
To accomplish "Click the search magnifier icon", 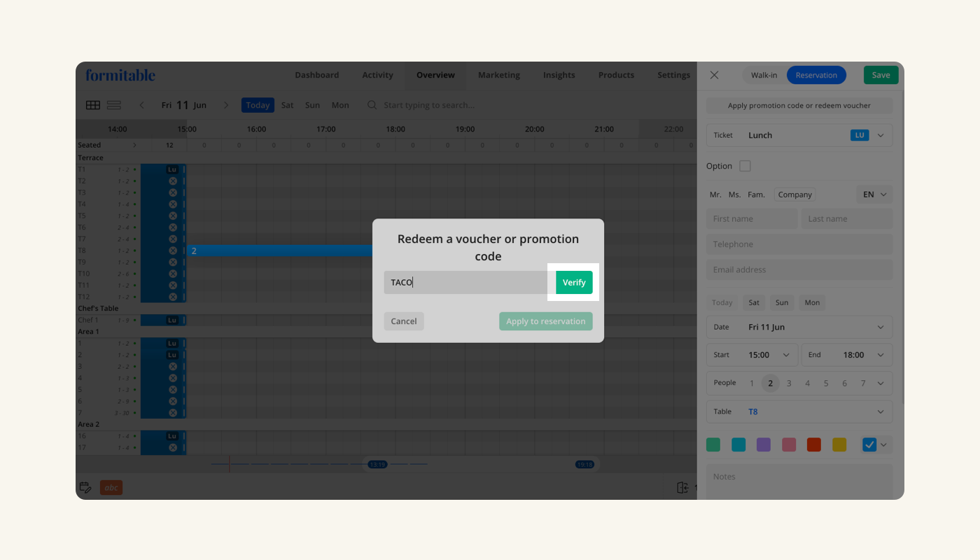I will coord(372,105).
